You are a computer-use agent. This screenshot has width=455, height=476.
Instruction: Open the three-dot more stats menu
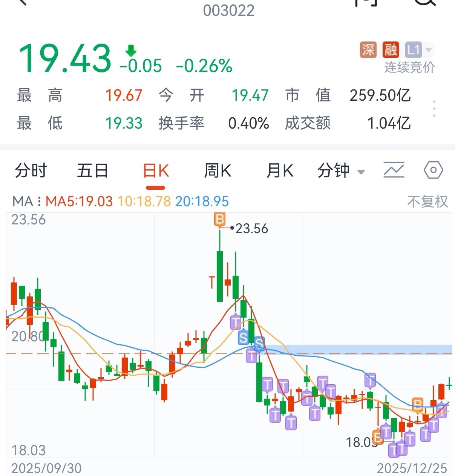tap(434, 109)
